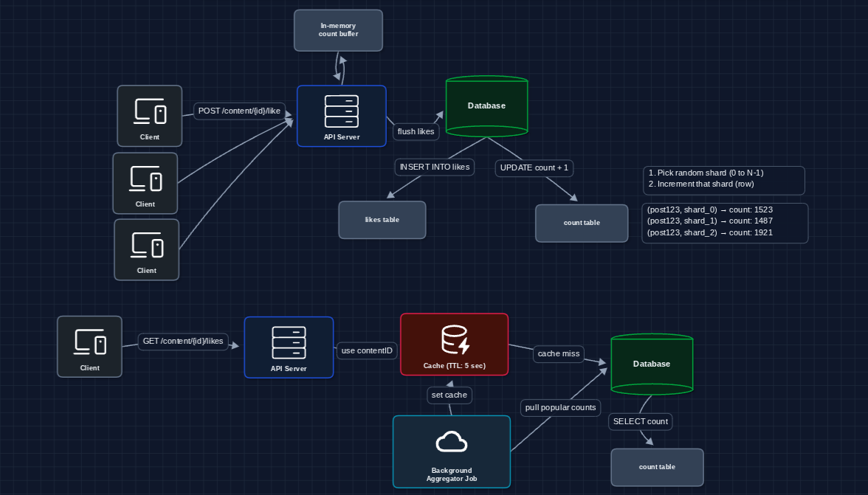This screenshot has width=868, height=495.
Task: Click the green Database cylinder near cache miss
Action: click(652, 364)
